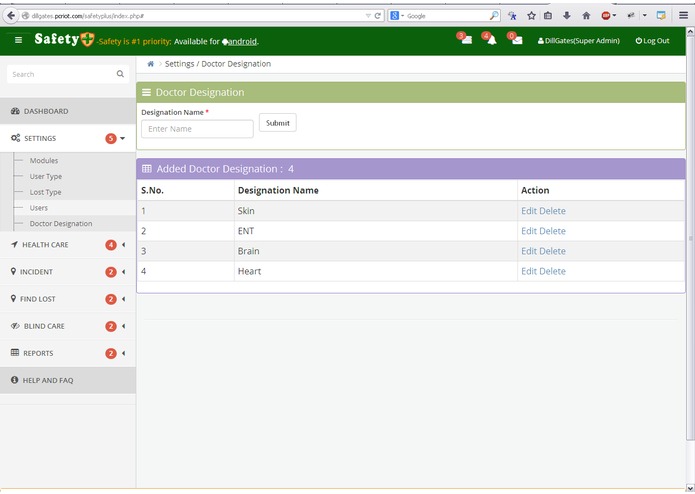Click the red adblock extension icon
This screenshot has height=494, width=695.
point(605,16)
